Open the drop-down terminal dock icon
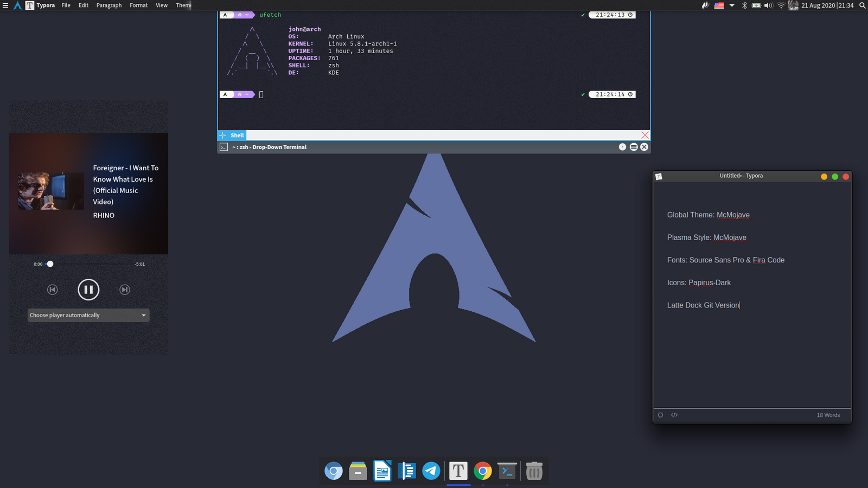Viewport: 868px width, 488px height. coord(507,471)
